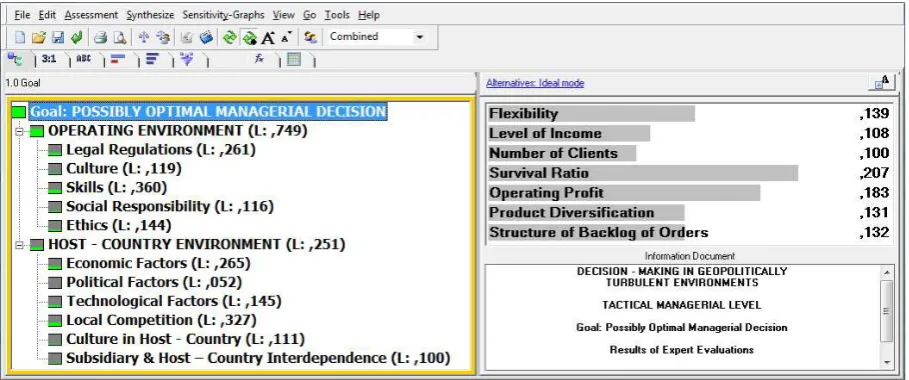
Task: Select the Level of Income alternative row
Action: click(689, 133)
